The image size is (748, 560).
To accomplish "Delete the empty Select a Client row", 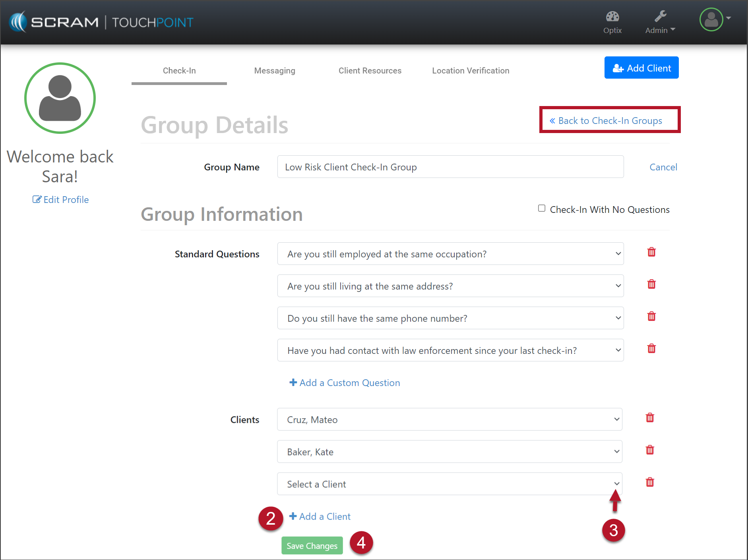I will (650, 482).
